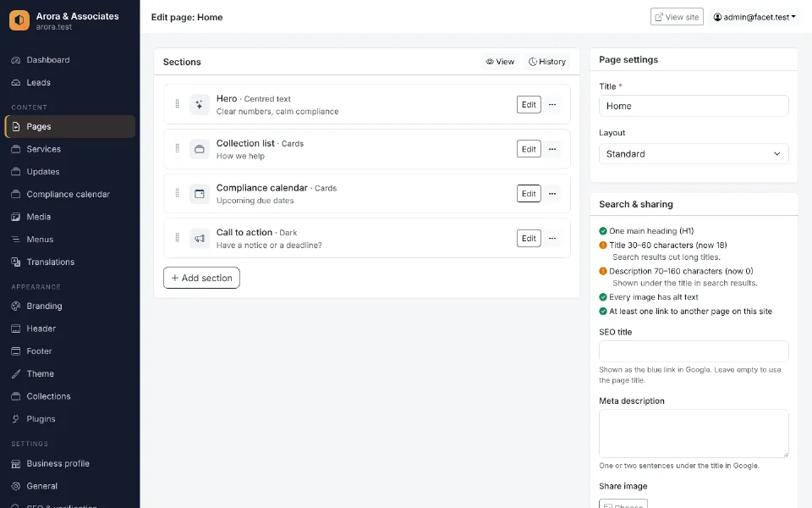Grab the Compliance calendar section drag handle

pos(177,193)
